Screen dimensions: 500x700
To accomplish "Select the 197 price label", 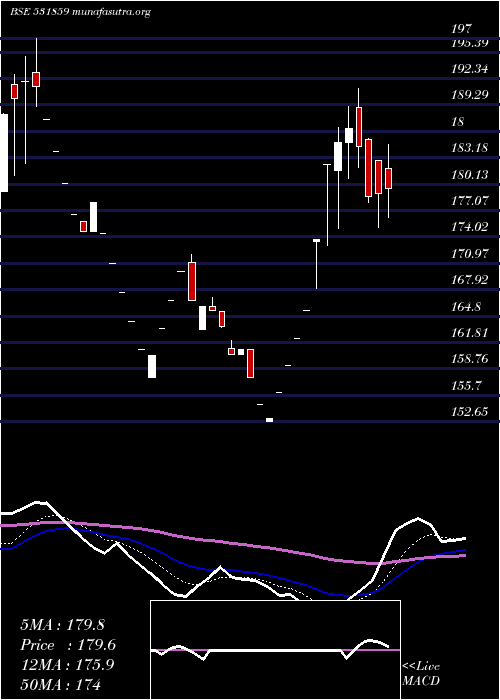I will 461,29.
